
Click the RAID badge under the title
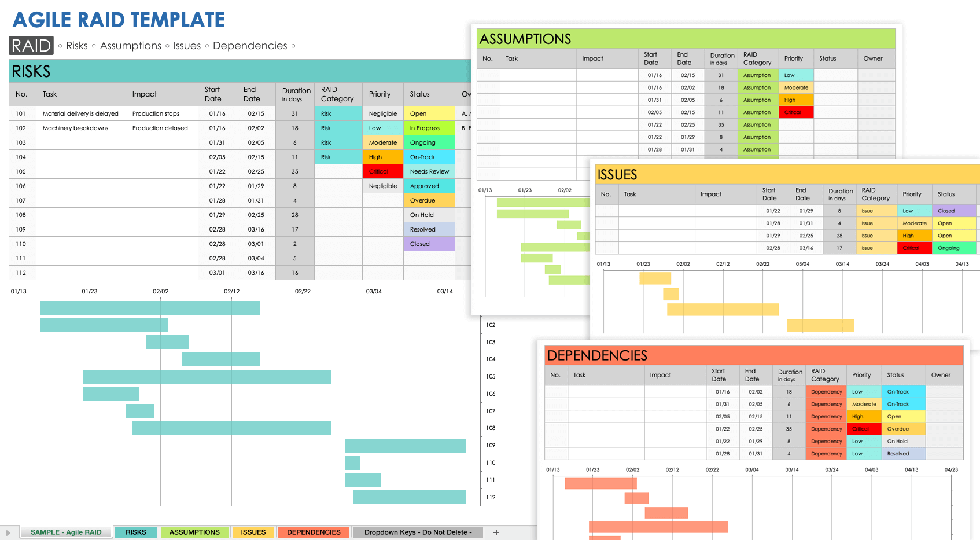[31, 46]
